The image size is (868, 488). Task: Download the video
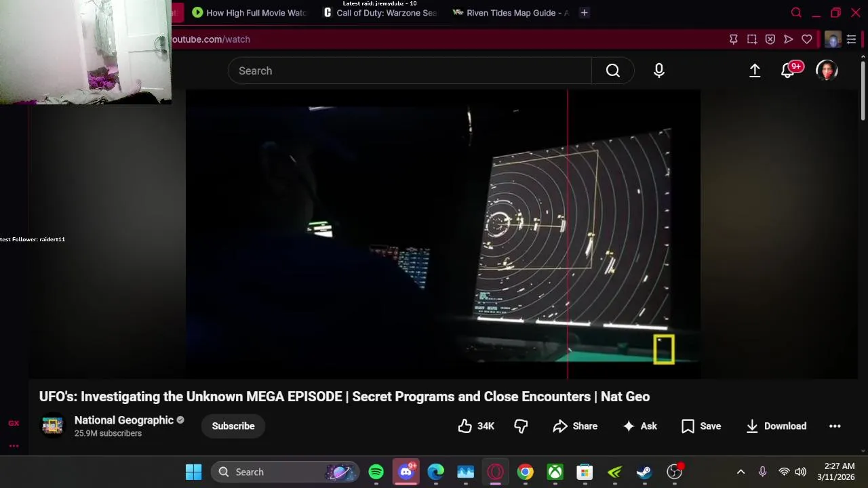[776, 426]
